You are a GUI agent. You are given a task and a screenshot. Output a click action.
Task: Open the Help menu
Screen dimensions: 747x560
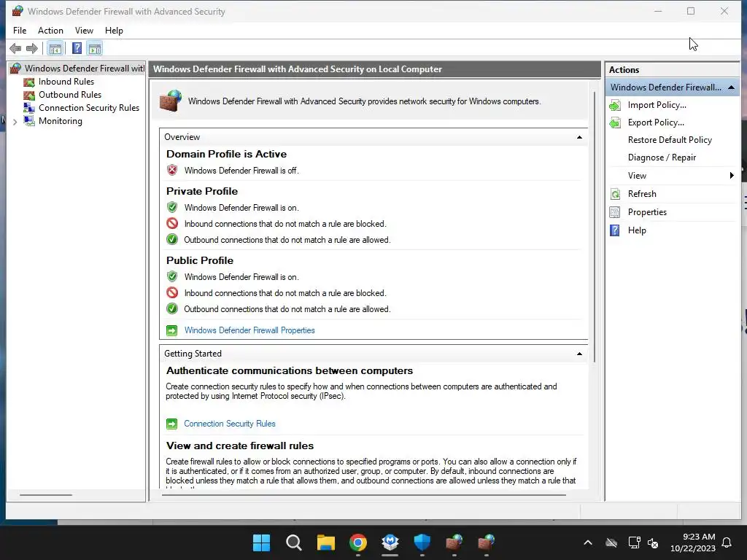pos(114,31)
